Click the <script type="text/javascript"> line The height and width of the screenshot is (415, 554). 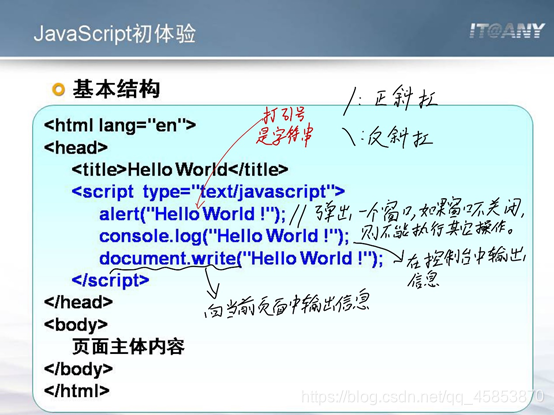[208, 192]
